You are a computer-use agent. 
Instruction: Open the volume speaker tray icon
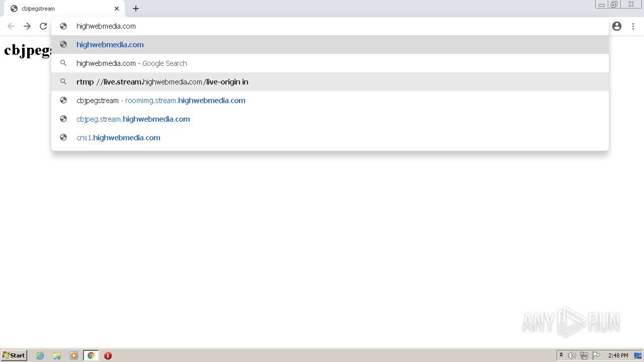point(572,355)
